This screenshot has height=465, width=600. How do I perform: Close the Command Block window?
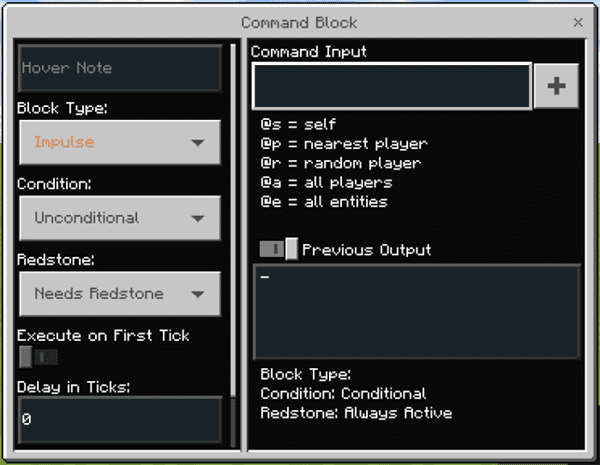578,23
